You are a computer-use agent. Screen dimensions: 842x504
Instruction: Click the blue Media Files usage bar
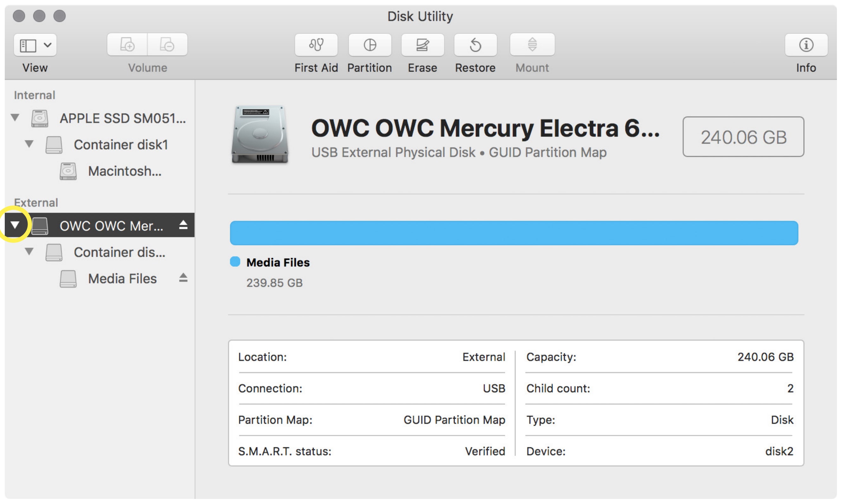[x=514, y=233]
